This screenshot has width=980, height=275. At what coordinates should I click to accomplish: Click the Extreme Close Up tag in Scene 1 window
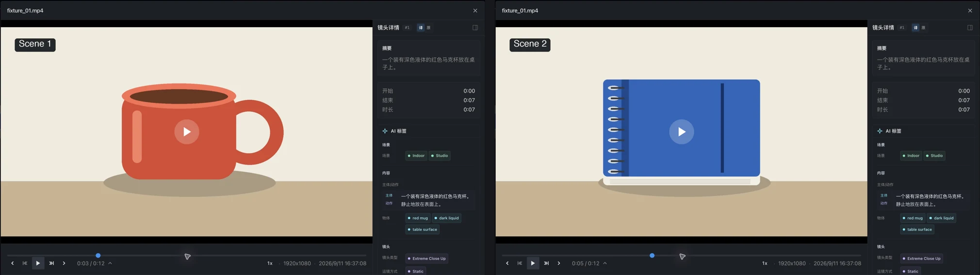click(x=427, y=259)
